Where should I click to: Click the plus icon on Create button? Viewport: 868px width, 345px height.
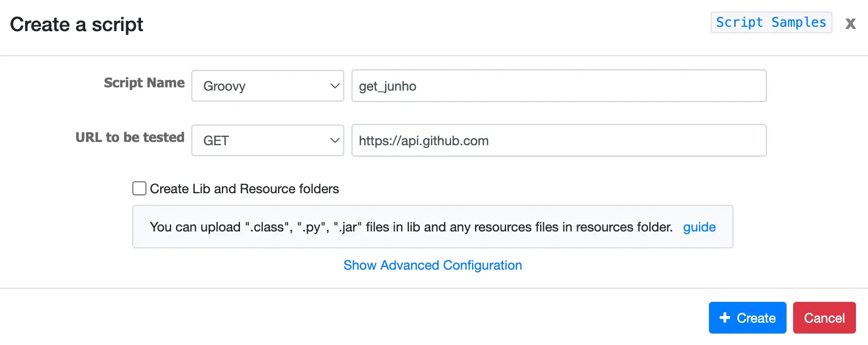tap(725, 318)
